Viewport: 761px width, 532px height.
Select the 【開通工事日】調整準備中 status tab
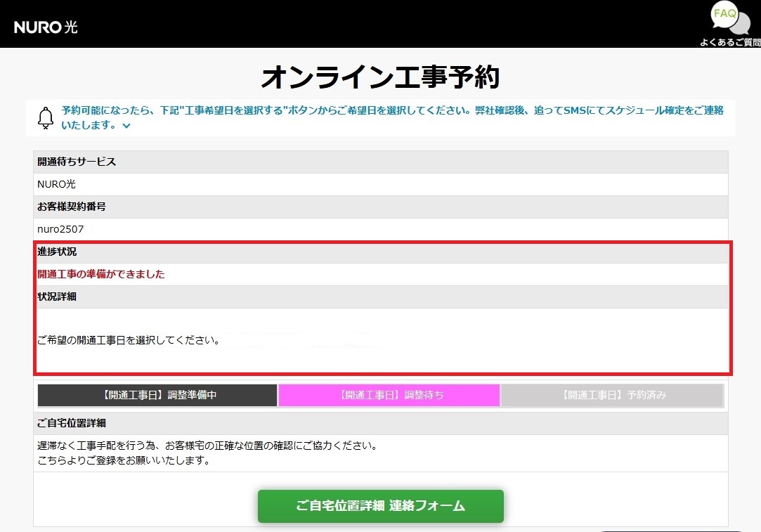[157, 395]
